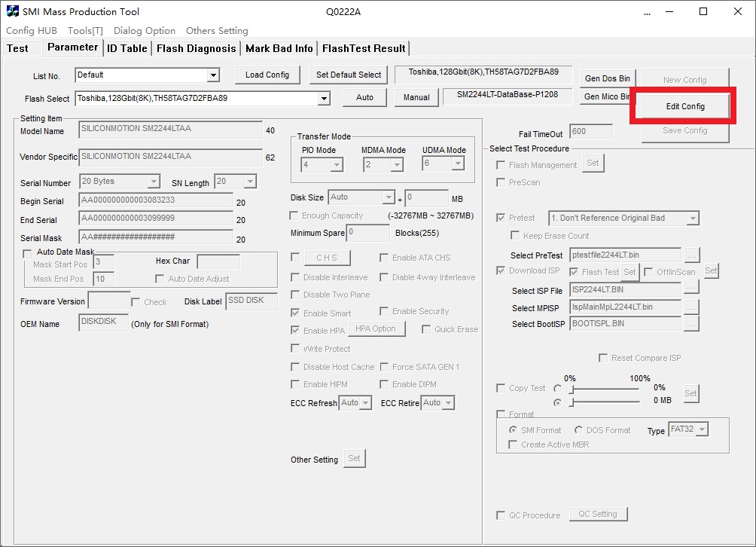Open the List No. Default dropdown
The image size is (756, 547).
coord(213,75)
